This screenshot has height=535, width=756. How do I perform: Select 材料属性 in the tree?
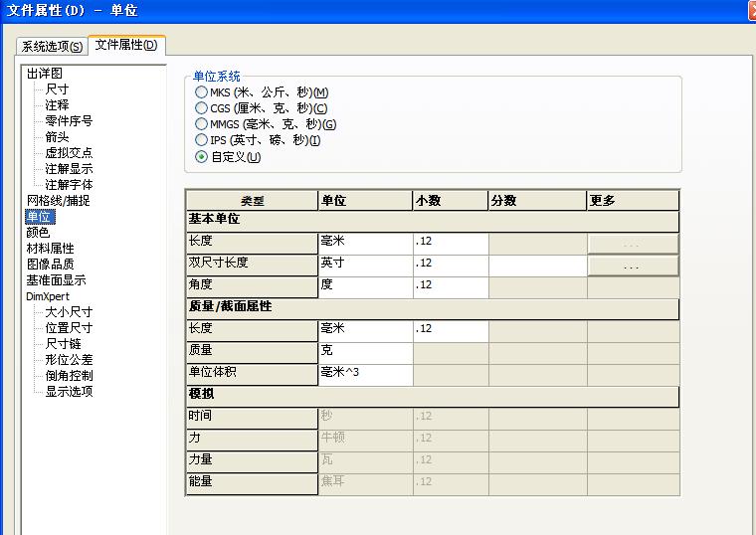click(x=50, y=249)
